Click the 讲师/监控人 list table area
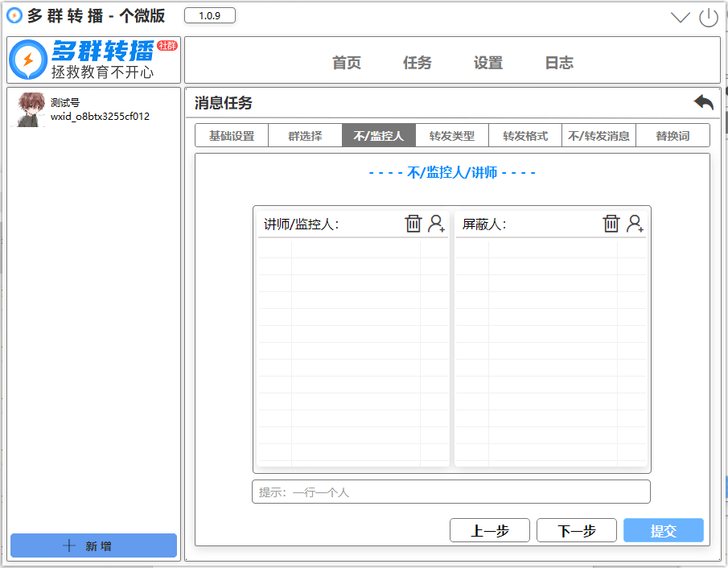 (x=353, y=352)
